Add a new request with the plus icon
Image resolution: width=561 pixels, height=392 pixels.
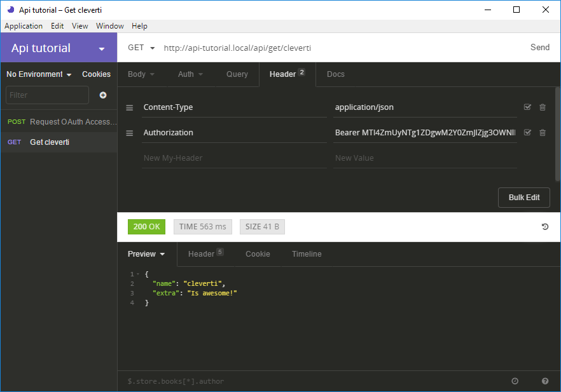pyautogui.click(x=102, y=95)
